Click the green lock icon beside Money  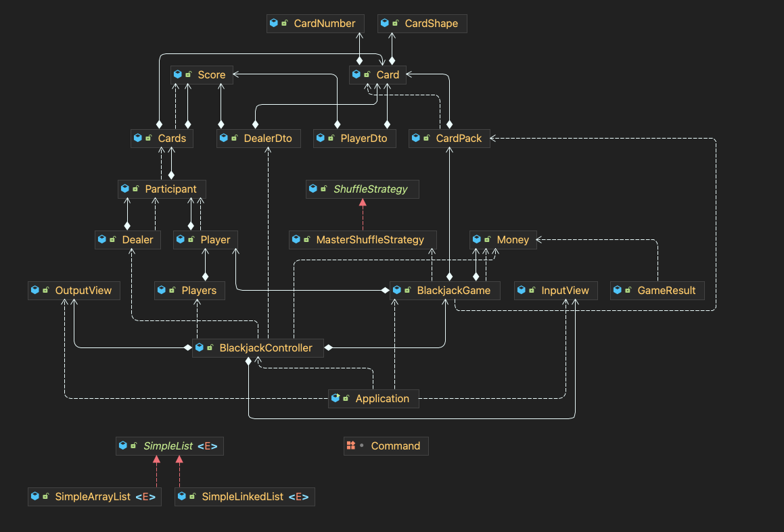click(487, 240)
